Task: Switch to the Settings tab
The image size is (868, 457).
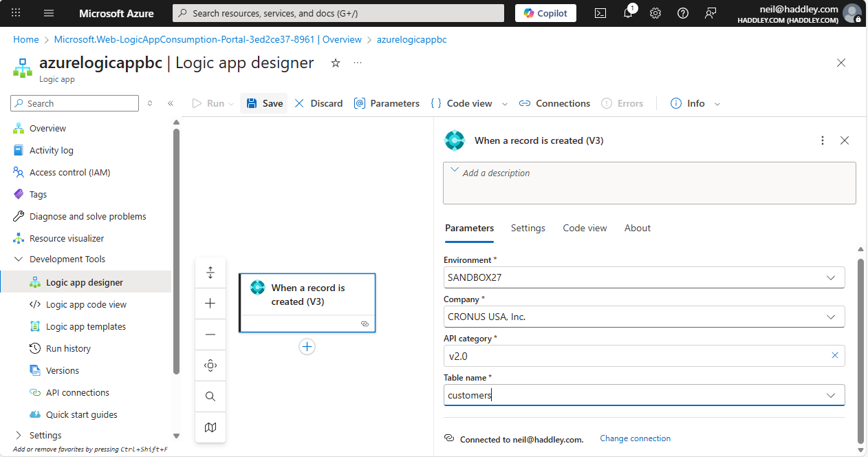Action: point(528,228)
